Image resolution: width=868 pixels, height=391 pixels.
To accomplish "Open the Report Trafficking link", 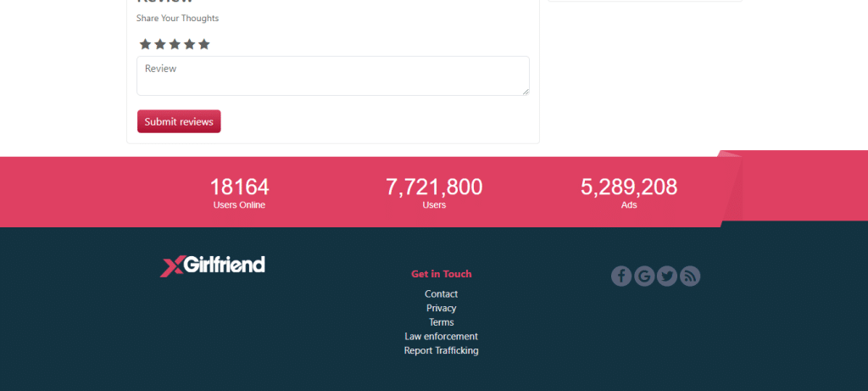I will tap(441, 350).
